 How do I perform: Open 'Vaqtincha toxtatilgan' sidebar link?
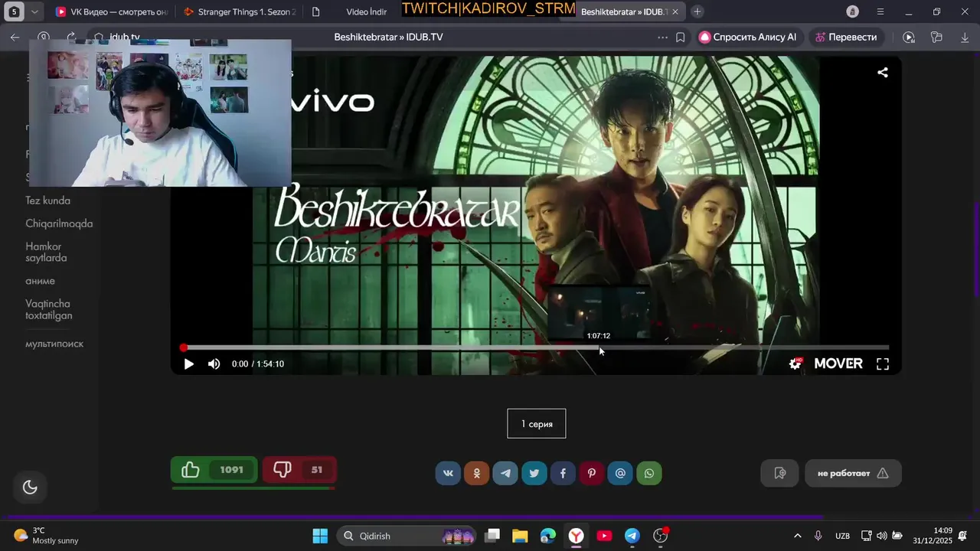(49, 309)
